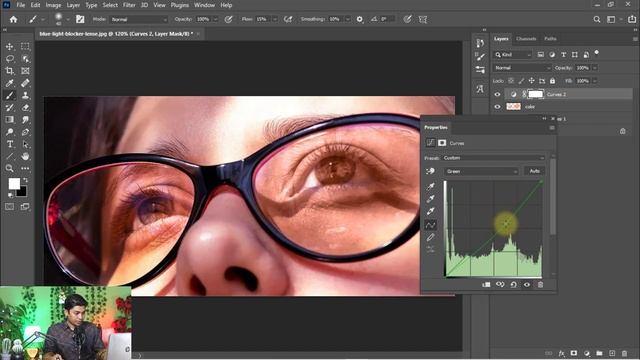Open the Curves channel dropdown showing Green

(x=481, y=171)
